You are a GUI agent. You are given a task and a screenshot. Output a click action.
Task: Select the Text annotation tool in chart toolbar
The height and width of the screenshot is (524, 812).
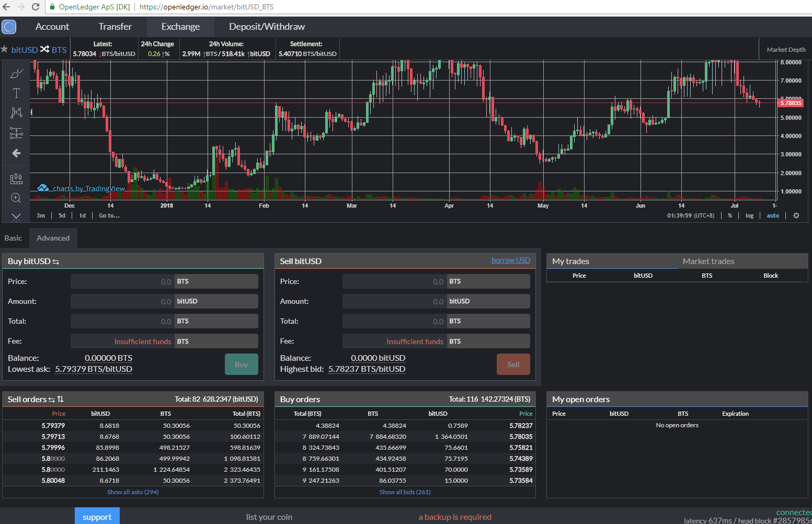pyautogui.click(x=16, y=93)
